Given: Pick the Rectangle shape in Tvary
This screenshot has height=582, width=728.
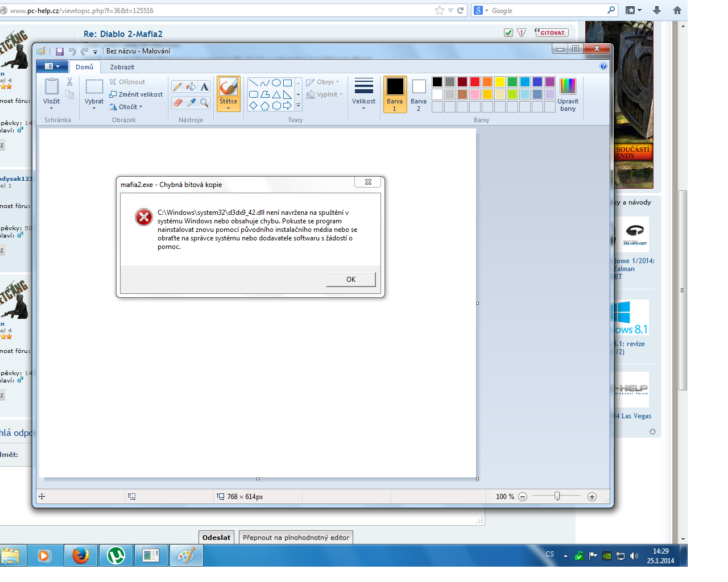Looking at the screenshot, I should click(288, 83).
